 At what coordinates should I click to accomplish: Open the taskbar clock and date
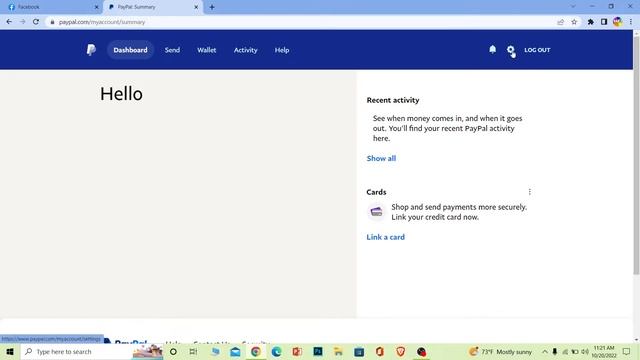[x=604, y=351]
